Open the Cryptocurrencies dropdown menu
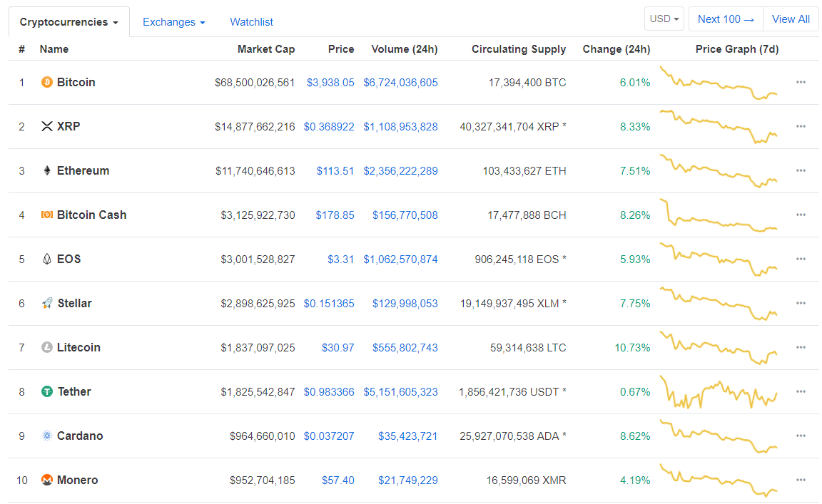822x504 pixels. coord(68,21)
